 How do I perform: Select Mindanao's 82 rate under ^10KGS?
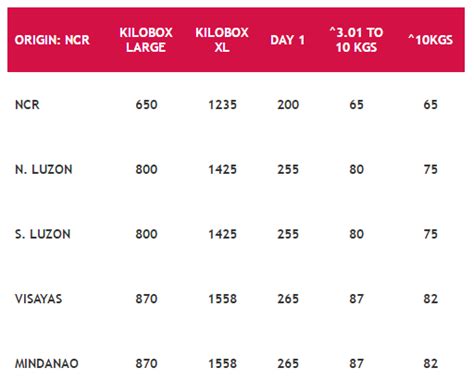click(x=430, y=363)
